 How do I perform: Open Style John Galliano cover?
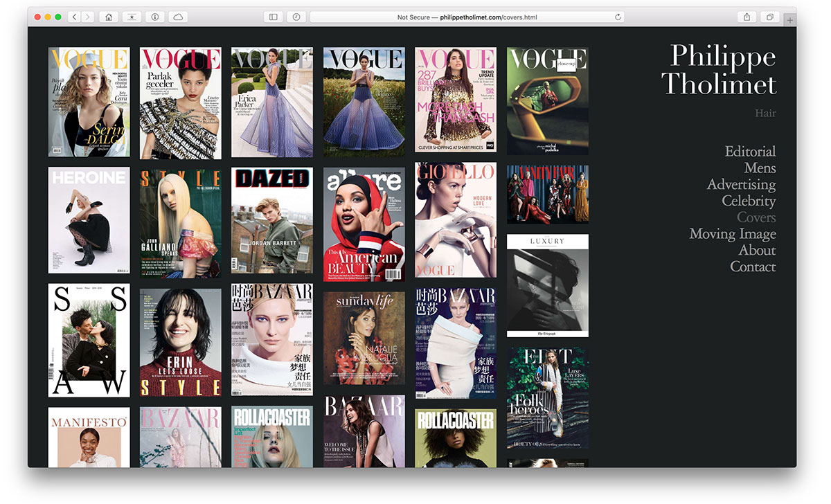click(x=181, y=224)
